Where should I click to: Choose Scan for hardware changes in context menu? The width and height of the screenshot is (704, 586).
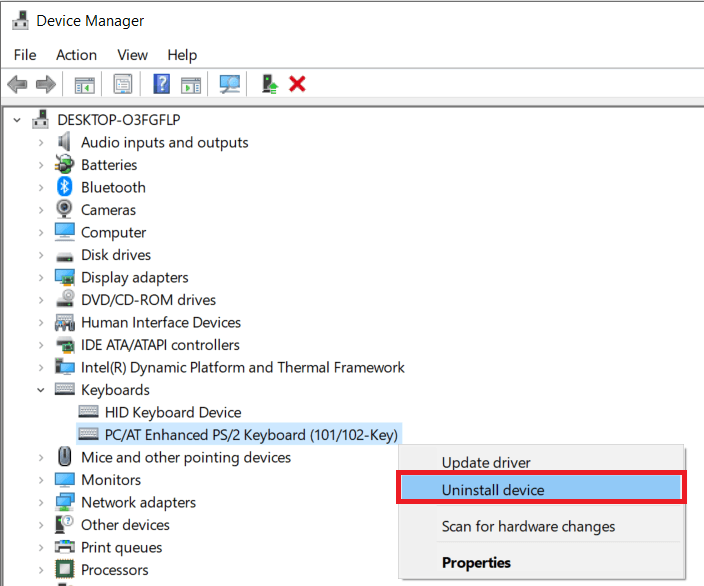pyautogui.click(x=541, y=526)
